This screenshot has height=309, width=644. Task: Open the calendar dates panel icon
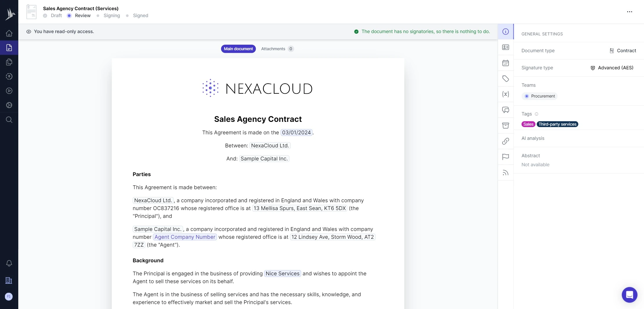(x=506, y=63)
